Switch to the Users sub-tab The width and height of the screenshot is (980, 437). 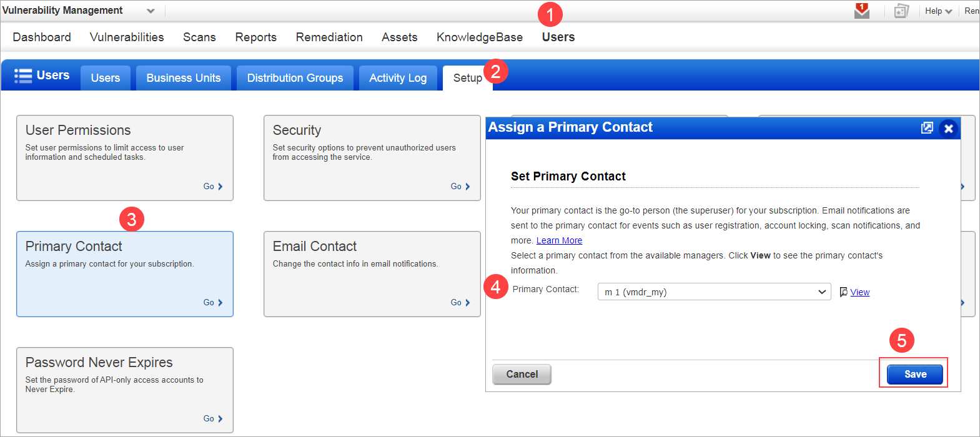[x=106, y=78]
